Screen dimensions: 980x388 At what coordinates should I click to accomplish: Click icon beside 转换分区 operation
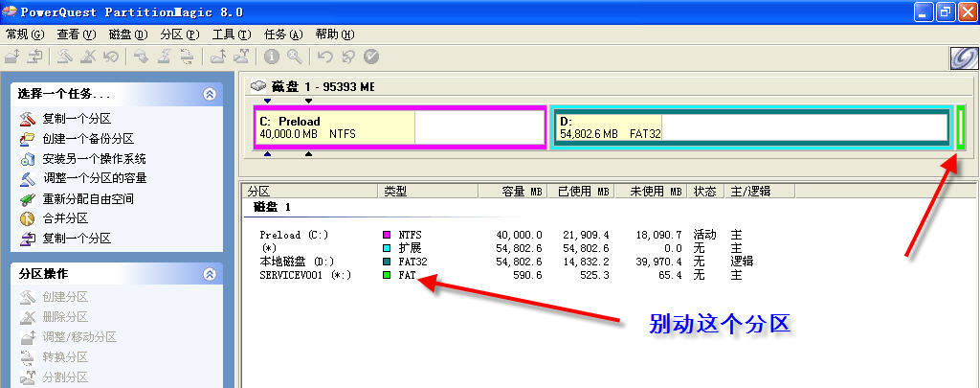(x=27, y=357)
